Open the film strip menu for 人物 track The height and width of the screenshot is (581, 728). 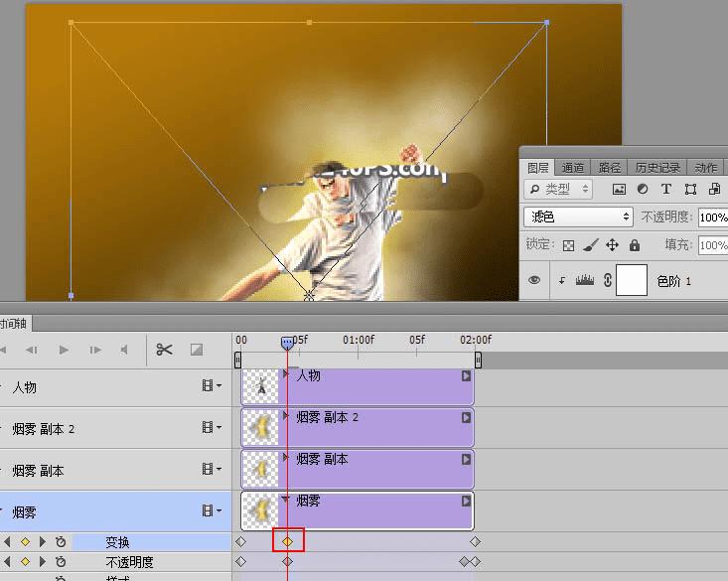click(212, 385)
